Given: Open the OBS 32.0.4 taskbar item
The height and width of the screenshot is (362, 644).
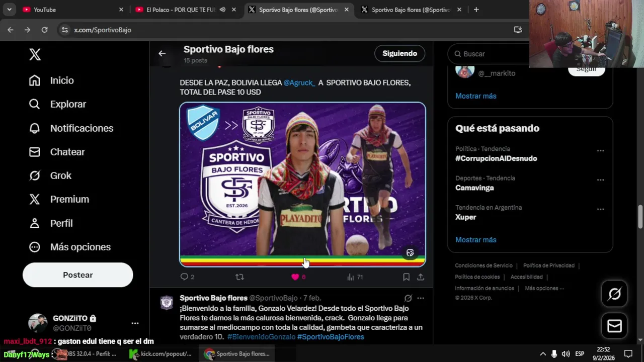Looking at the screenshot, I should (x=87, y=354).
